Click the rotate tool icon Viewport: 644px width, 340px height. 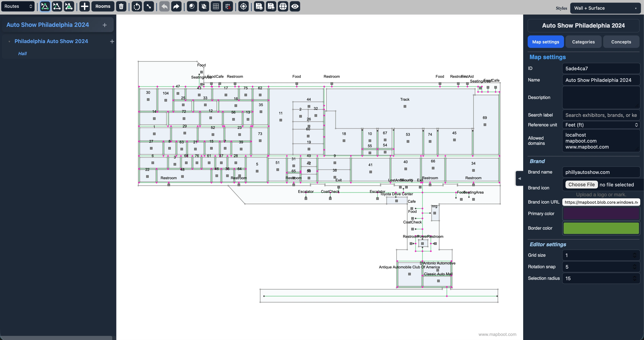pos(137,6)
